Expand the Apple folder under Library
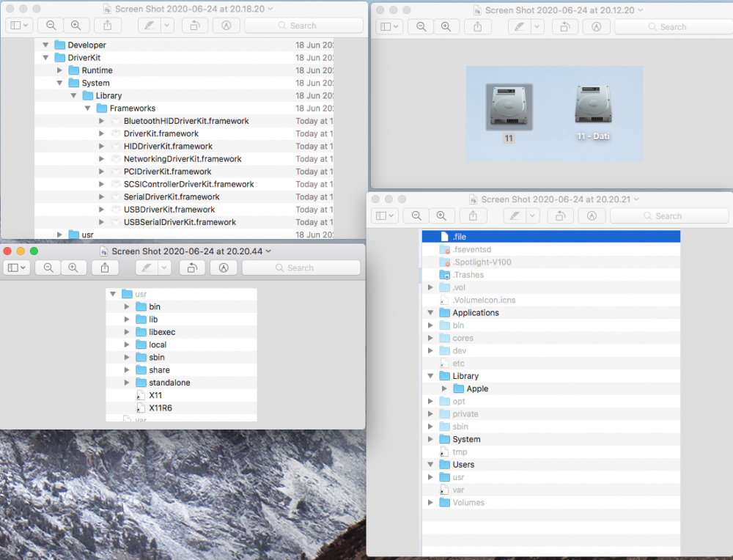This screenshot has height=560, width=733. pyautogui.click(x=445, y=388)
